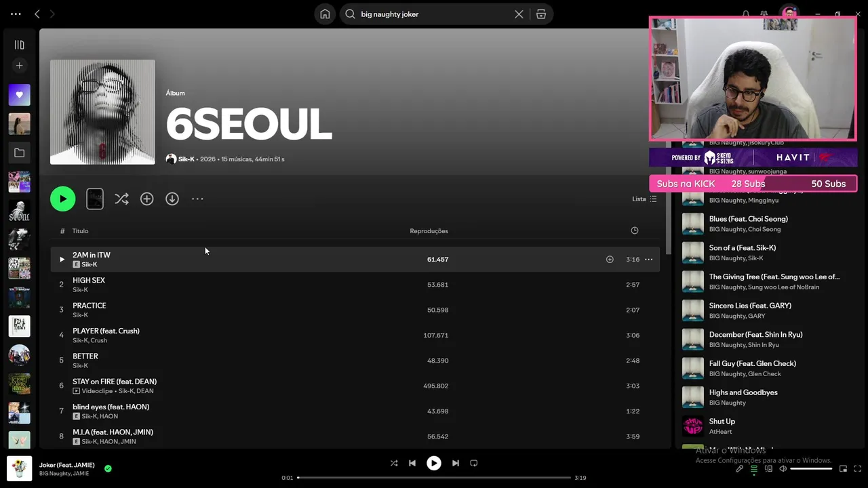Adjust the volume slider
The height and width of the screenshot is (488, 868).
[811, 468]
